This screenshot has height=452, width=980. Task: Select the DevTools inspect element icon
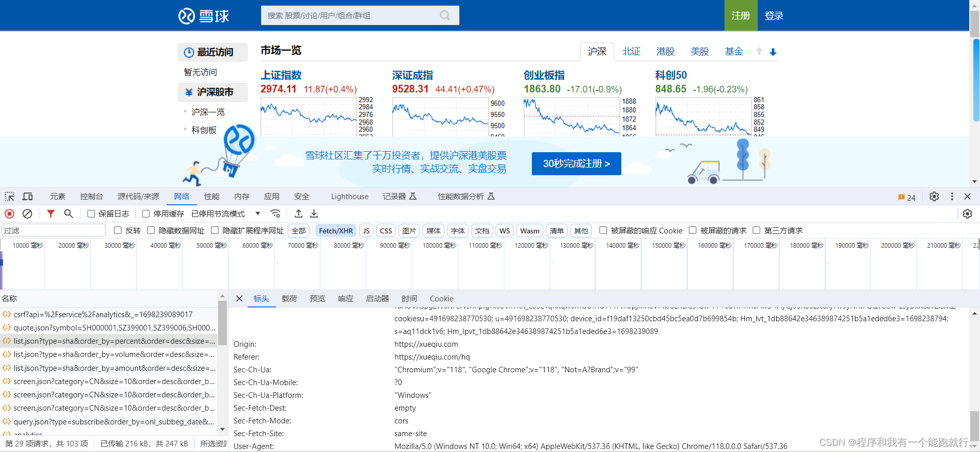pyautogui.click(x=10, y=197)
